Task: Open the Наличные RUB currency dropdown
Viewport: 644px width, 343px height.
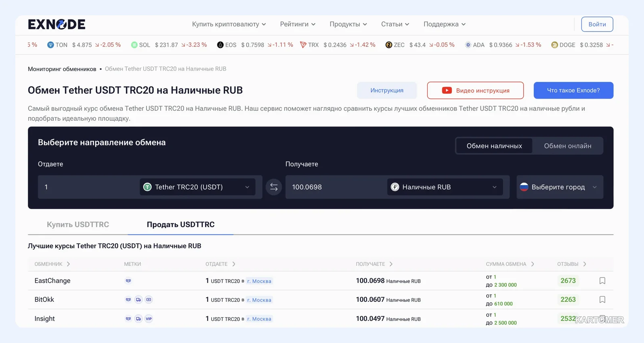Action: 445,187
